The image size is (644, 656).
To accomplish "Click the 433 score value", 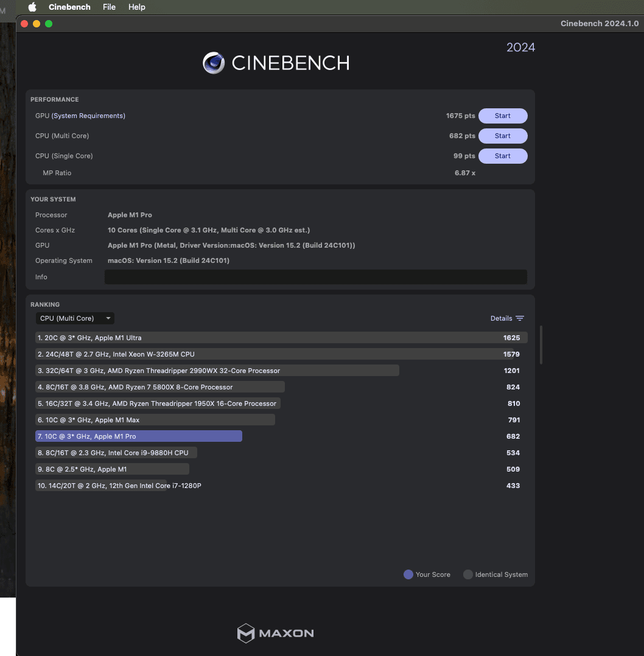I will pos(513,486).
